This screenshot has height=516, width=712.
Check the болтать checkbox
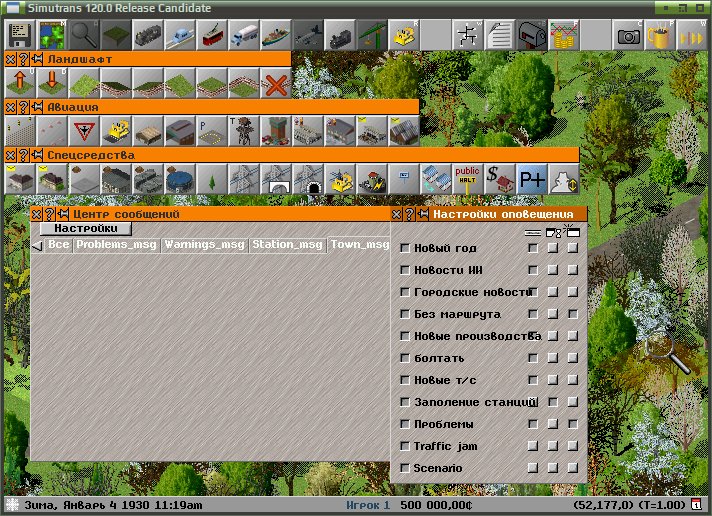405,358
